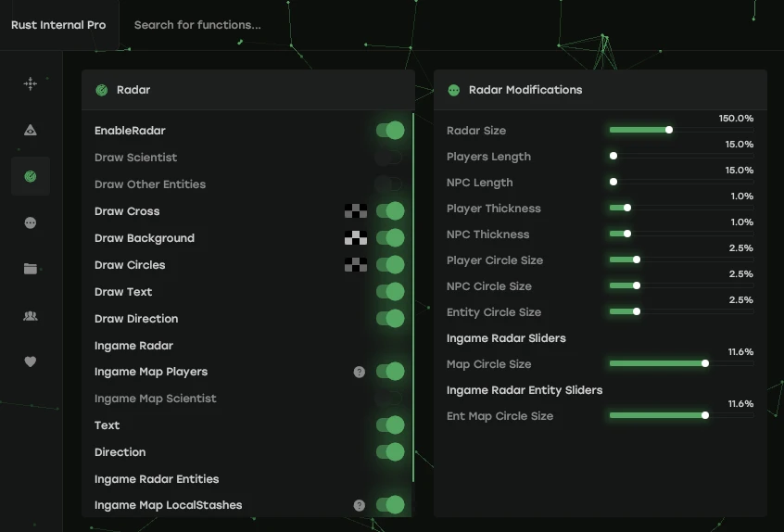This screenshot has width=784, height=532.
Task: Open the three-dots misc tab in sidebar
Action: 31,222
